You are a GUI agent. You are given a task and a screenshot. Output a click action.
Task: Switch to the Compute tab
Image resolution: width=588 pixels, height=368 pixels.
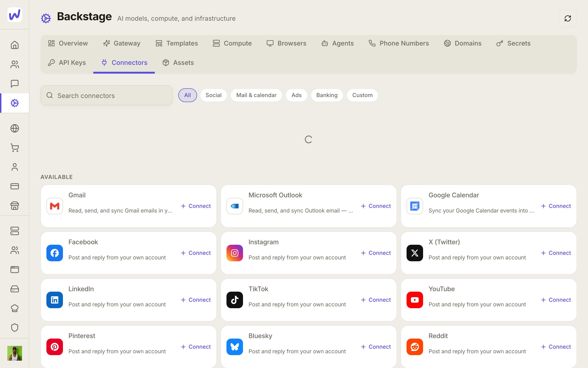(232, 43)
